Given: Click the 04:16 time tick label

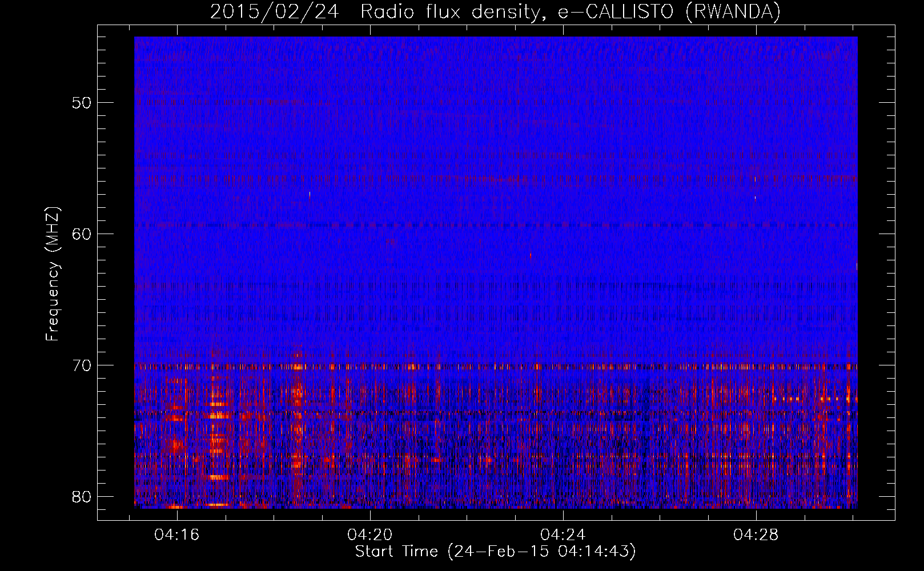Looking at the screenshot, I should [177, 535].
